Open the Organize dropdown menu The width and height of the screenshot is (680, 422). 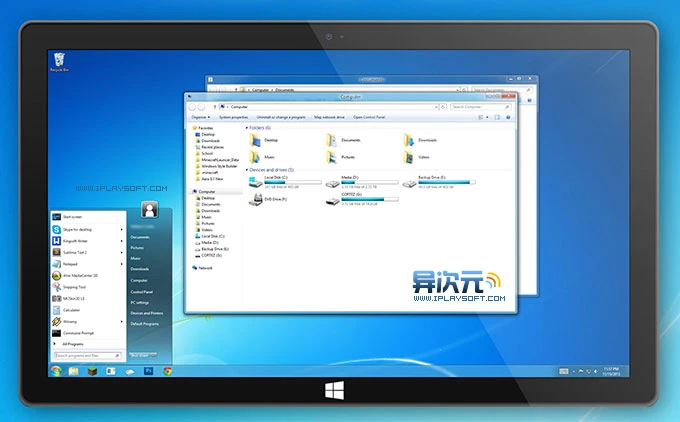(201, 117)
